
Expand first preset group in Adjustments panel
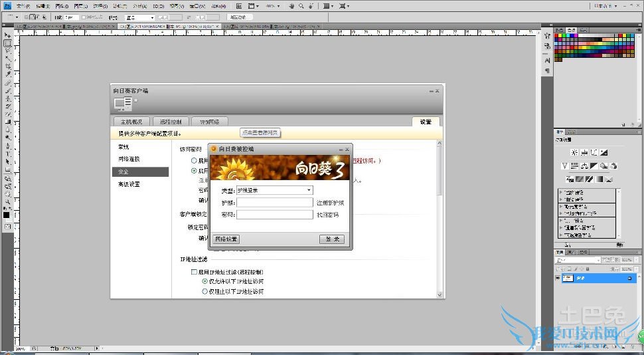pyautogui.click(x=561, y=193)
